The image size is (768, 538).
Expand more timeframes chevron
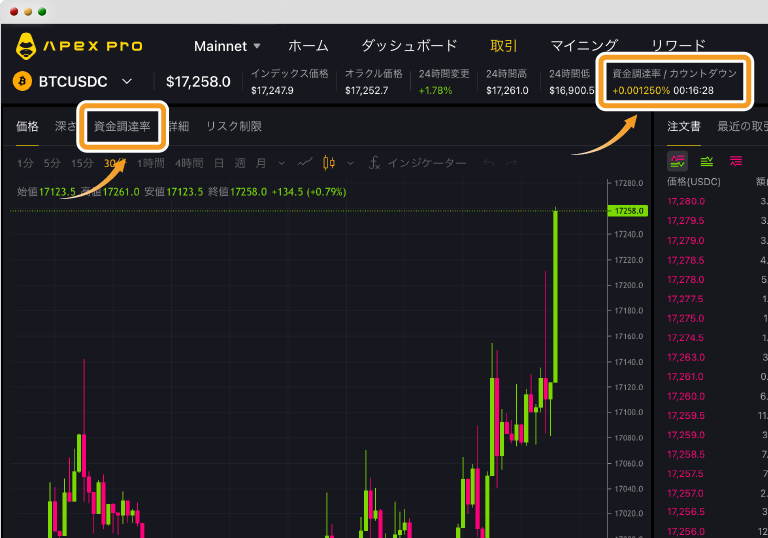[282, 163]
